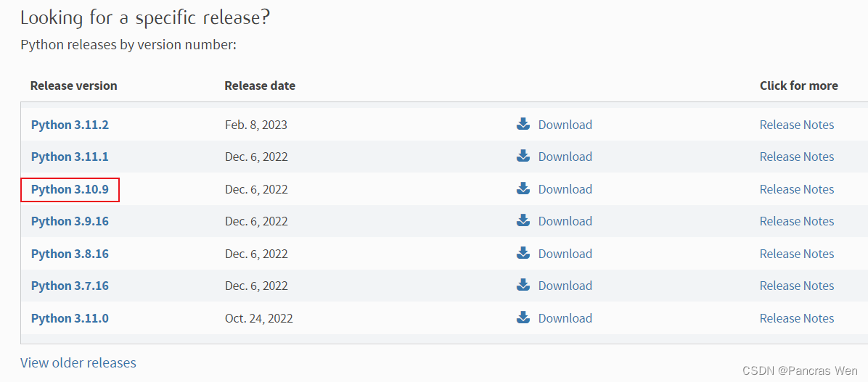
Task: Click Download text for Python 3.9.16
Action: (x=565, y=222)
